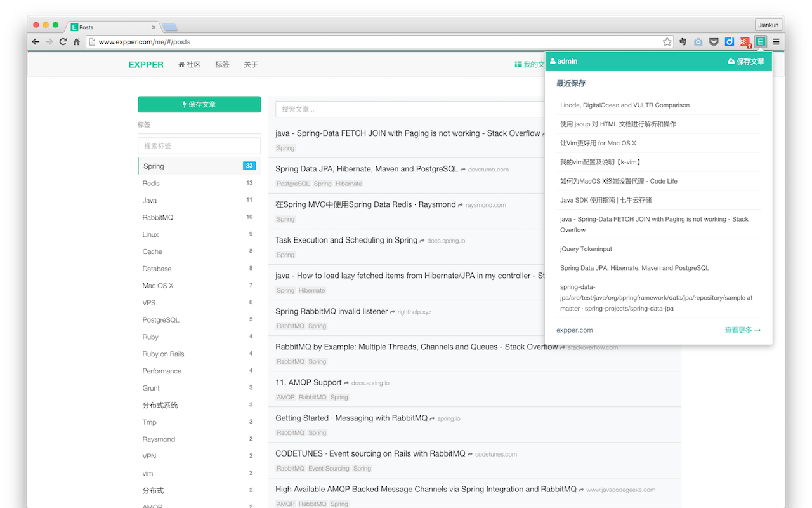Select the Redis tag

199,183
